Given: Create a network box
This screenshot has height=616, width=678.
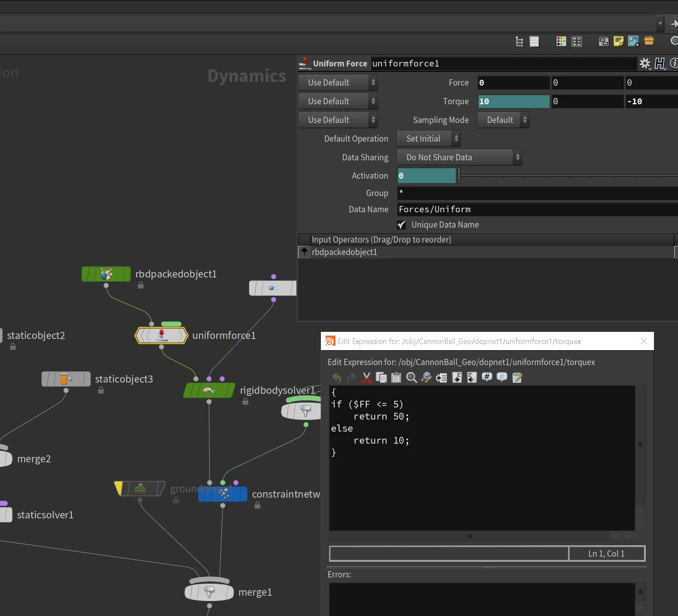Looking at the screenshot, I should (603, 42).
